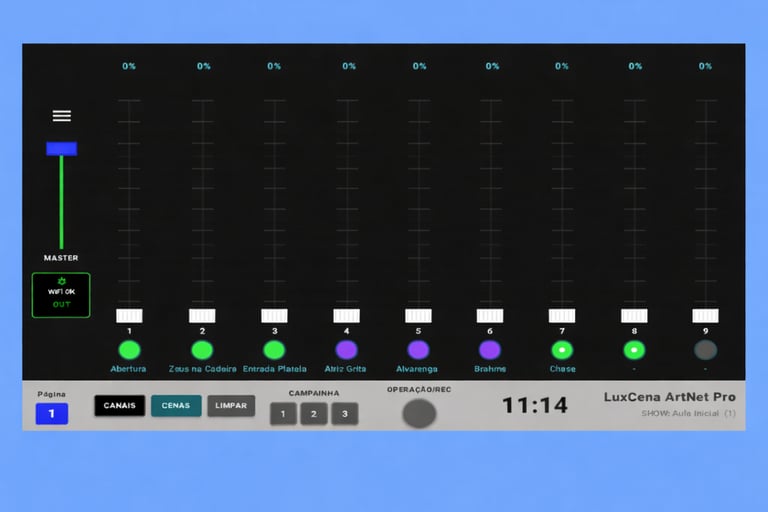Click the white fader handle of channel 5
The width and height of the screenshot is (768, 512).
pyautogui.click(x=418, y=316)
